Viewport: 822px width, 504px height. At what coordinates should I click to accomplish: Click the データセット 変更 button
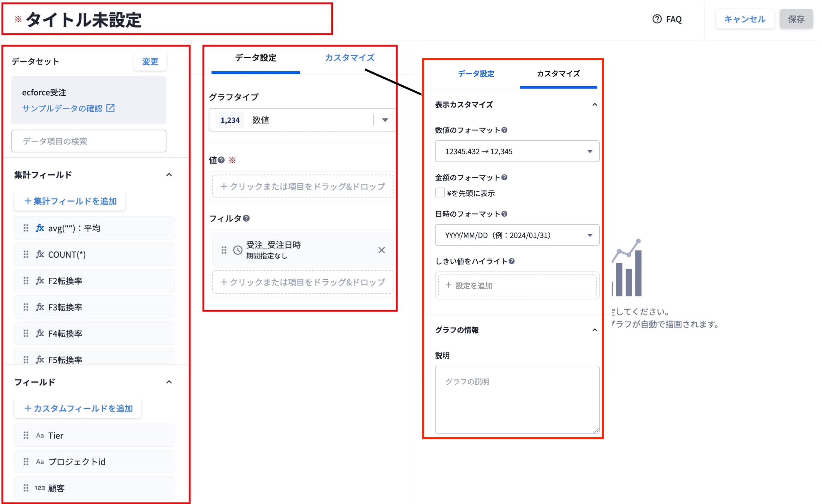[x=150, y=61]
